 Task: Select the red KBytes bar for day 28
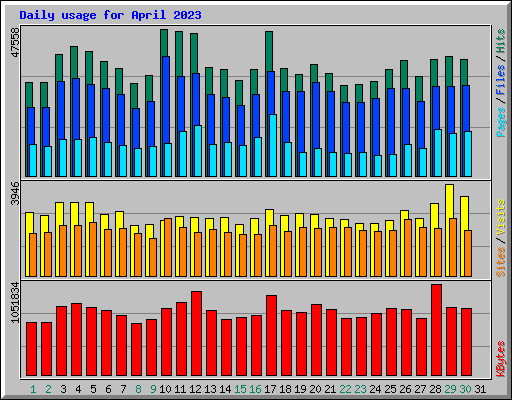coord(437,330)
